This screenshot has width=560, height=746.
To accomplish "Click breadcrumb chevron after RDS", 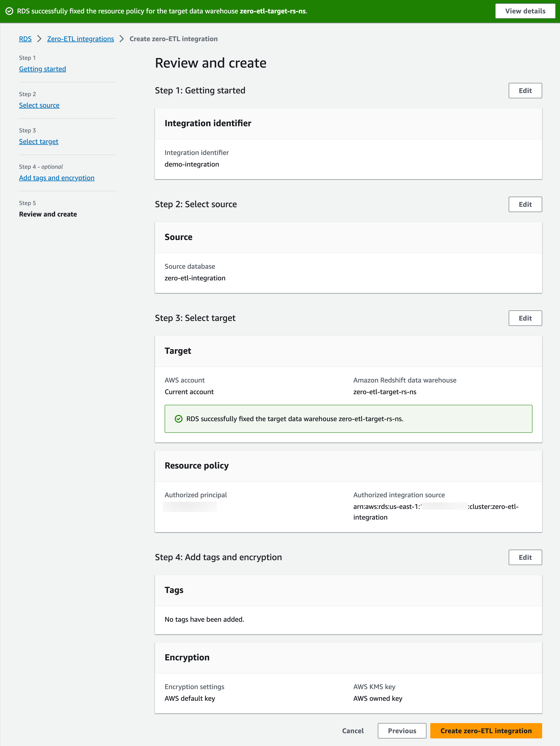I will pyautogui.click(x=39, y=39).
